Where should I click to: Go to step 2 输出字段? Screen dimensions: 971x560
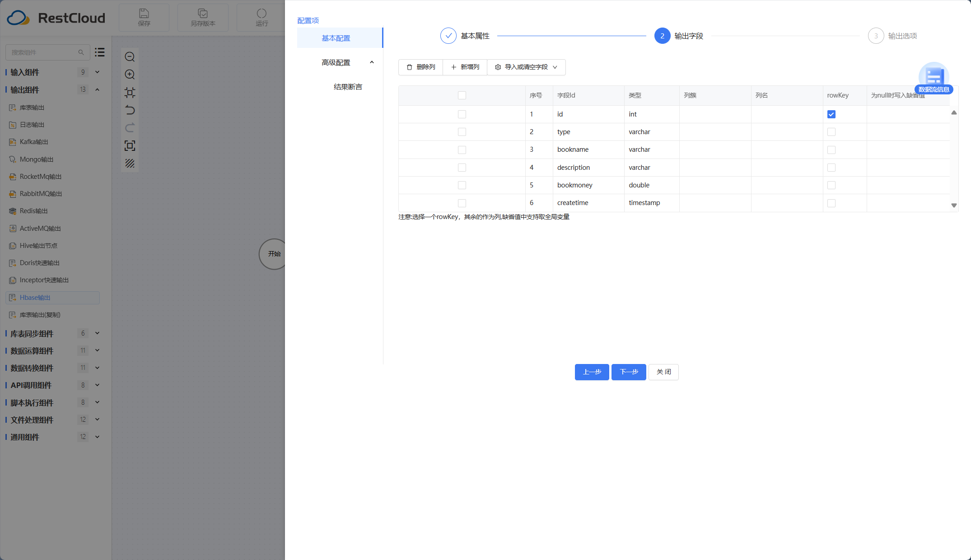(679, 36)
